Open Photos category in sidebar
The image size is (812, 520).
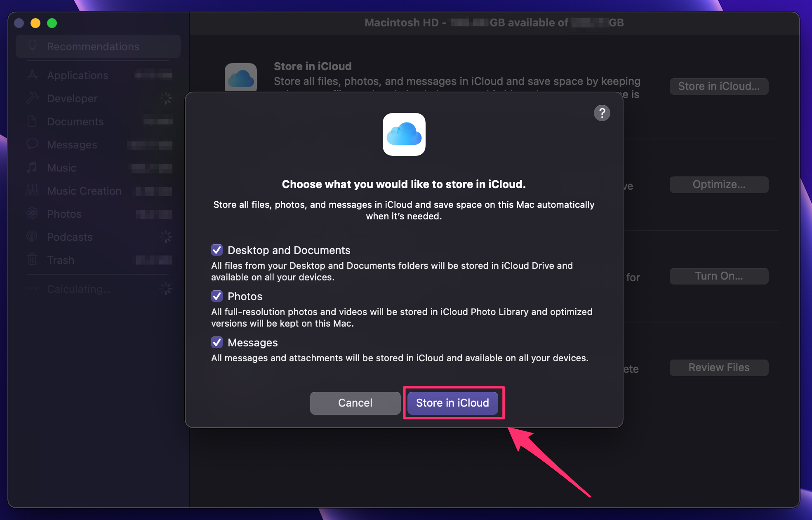[98, 214]
